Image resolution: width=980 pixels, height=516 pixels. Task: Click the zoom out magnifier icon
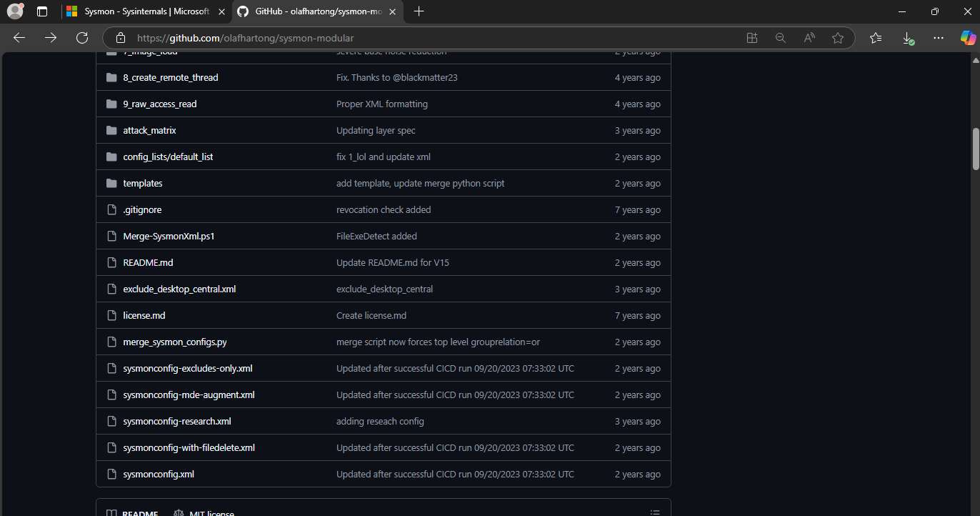tap(781, 38)
